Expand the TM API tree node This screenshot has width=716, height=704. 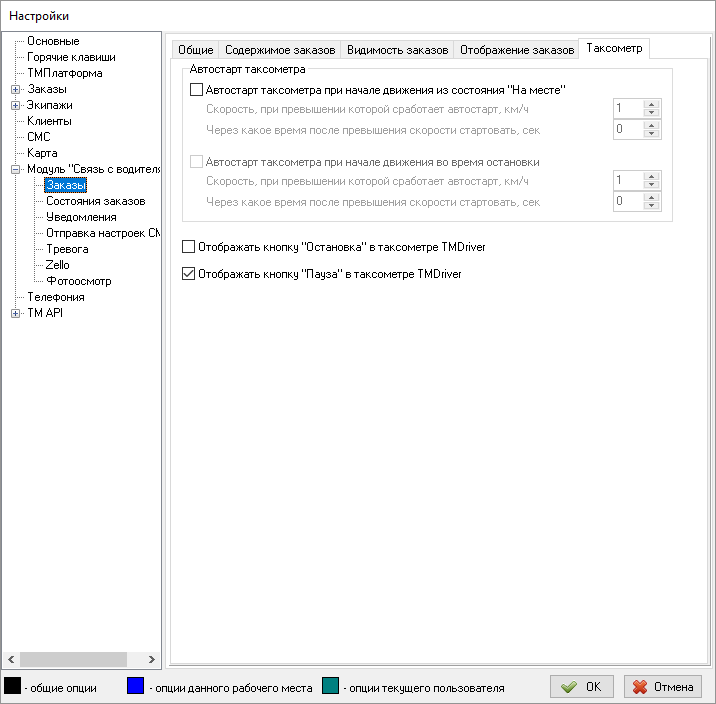(x=15, y=313)
